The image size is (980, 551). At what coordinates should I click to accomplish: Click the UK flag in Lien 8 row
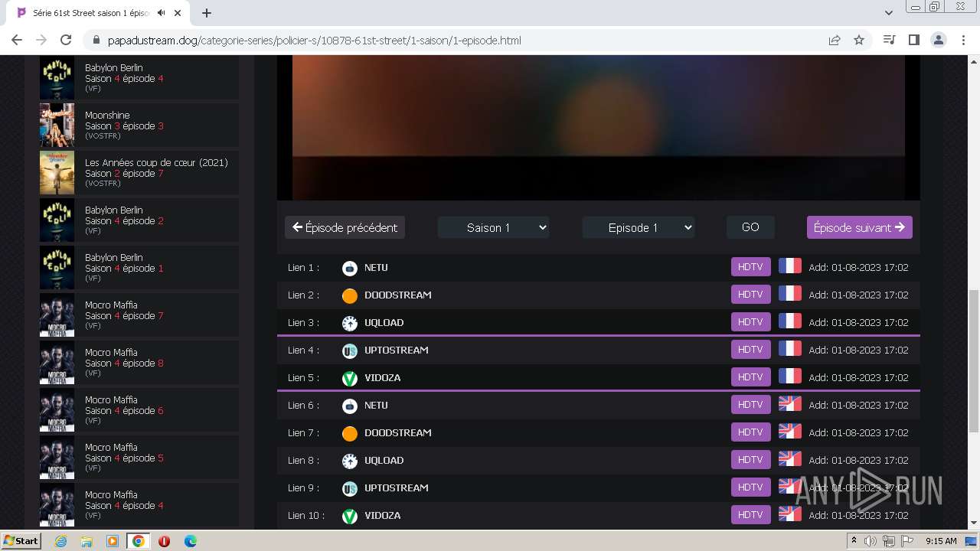(x=789, y=459)
